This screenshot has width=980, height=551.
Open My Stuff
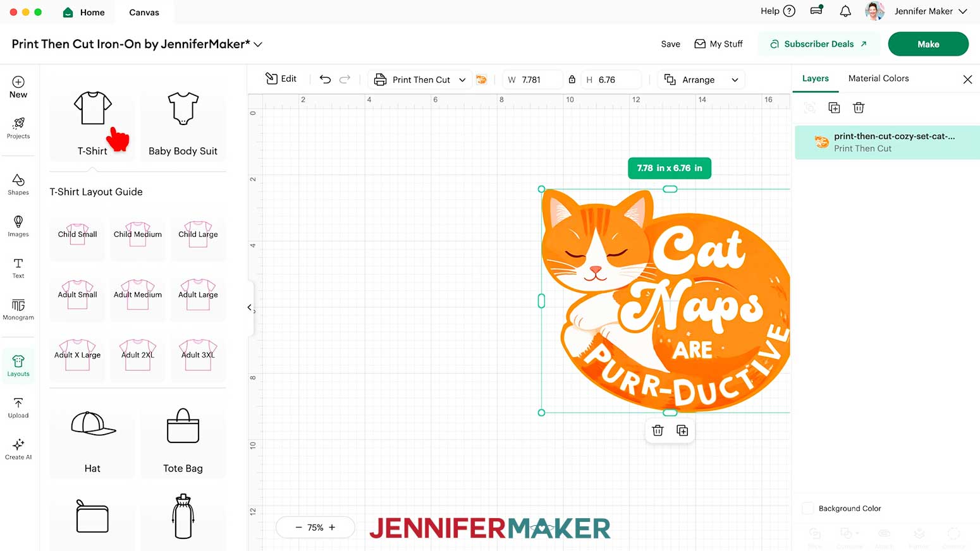tap(718, 44)
